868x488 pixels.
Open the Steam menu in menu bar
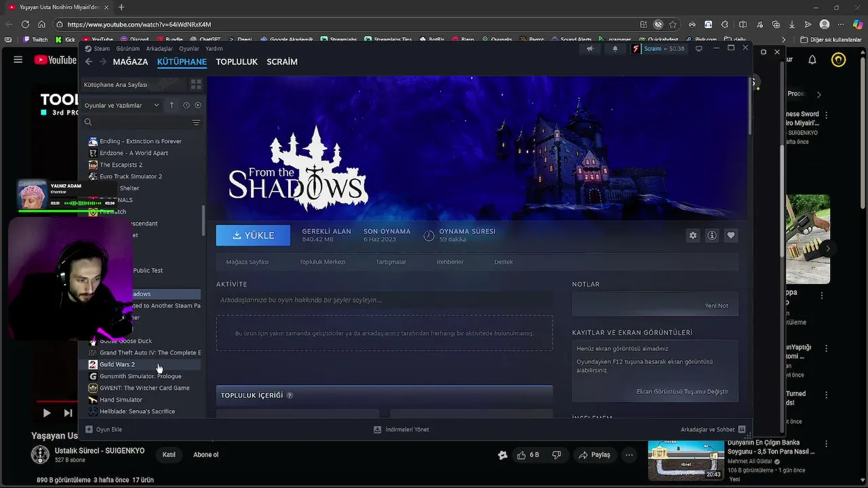tap(102, 49)
